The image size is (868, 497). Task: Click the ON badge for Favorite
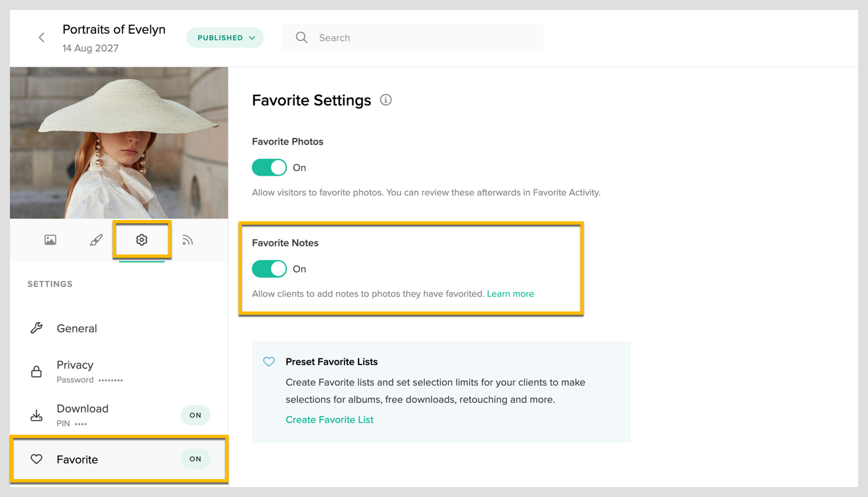click(195, 459)
